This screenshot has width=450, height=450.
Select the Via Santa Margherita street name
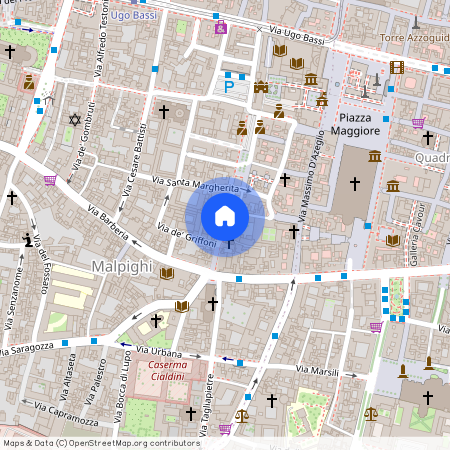[x=195, y=184]
